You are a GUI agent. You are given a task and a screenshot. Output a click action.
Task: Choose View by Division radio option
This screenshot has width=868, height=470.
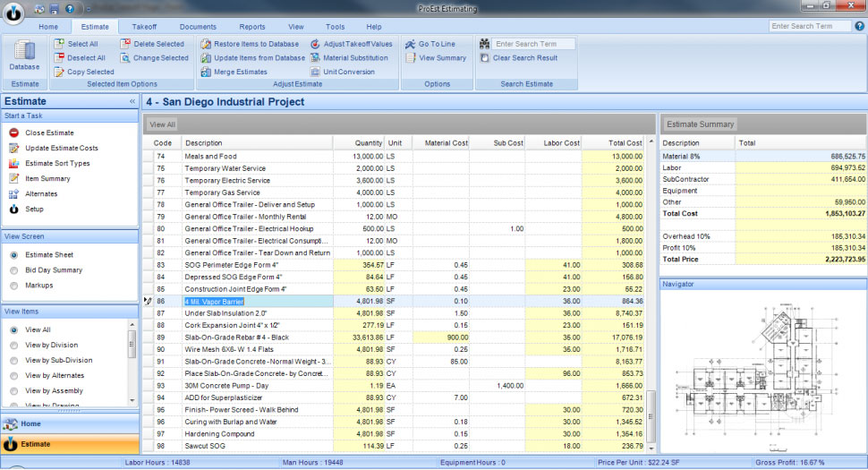point(13,345)
